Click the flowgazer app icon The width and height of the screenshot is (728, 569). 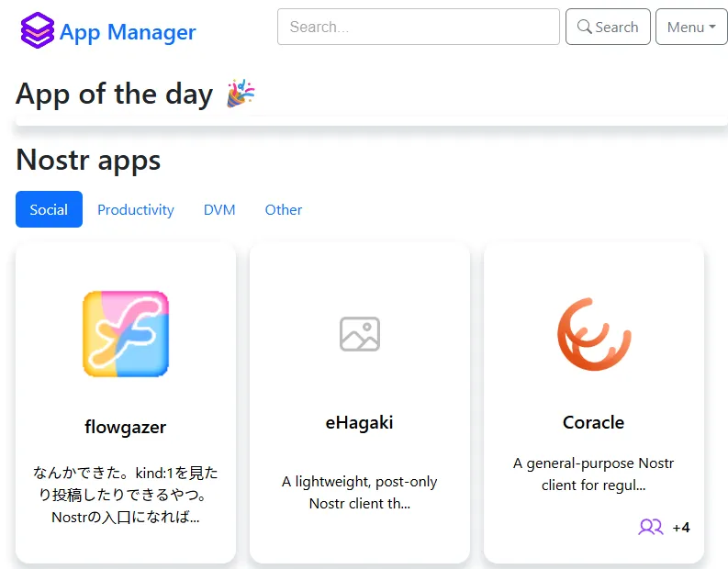(x=126, y=334)
